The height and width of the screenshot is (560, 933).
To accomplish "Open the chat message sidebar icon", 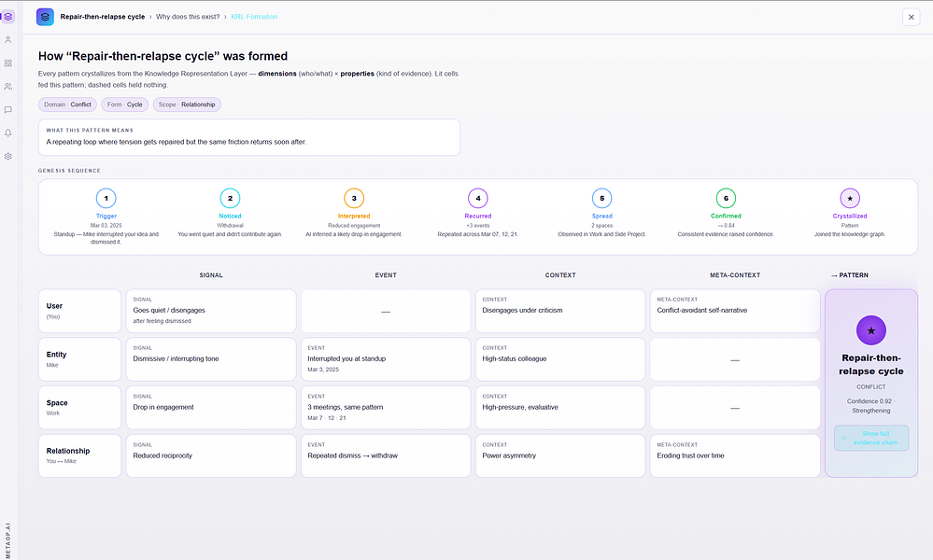I will pos(8,110).
